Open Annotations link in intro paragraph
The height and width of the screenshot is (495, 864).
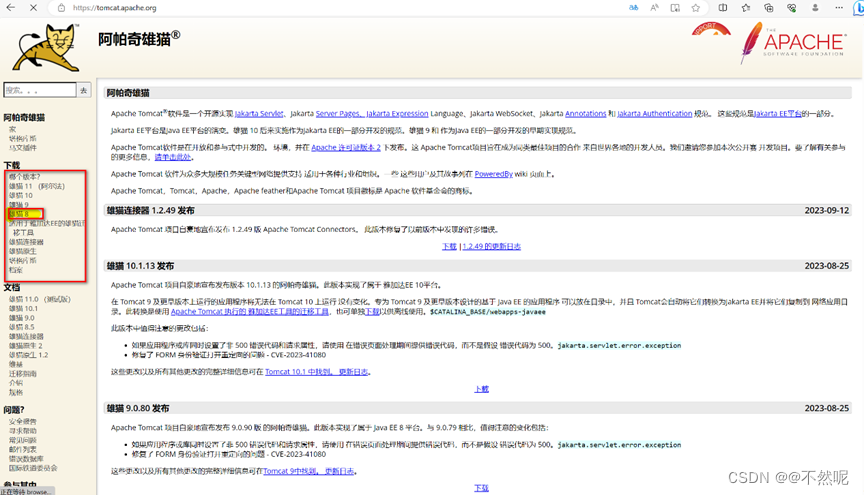point(586,114)
